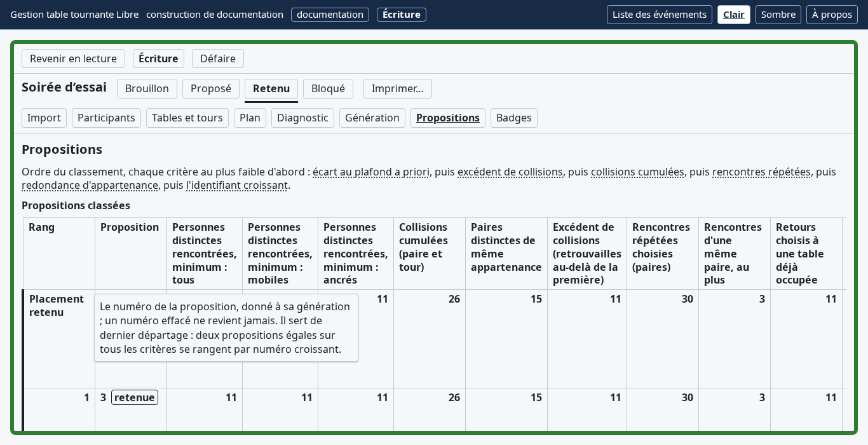This screenshot has height=445, width=868.
Task: Click the écart au plafond a priori term
Action: pos(371,172)
